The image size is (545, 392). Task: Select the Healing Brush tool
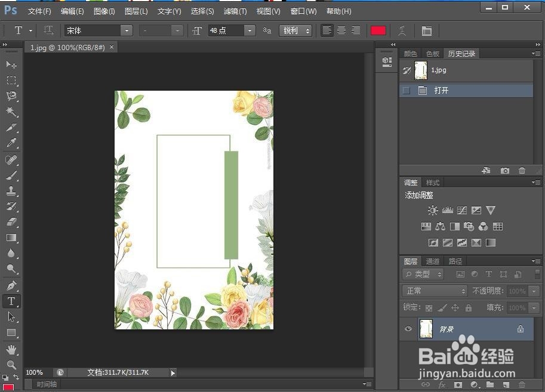point(11,160)
